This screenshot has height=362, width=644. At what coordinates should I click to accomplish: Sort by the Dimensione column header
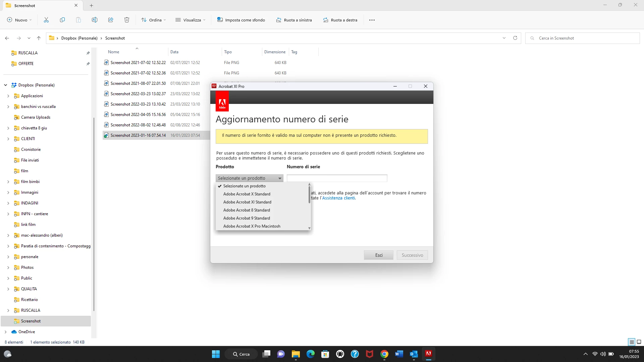pos(275,52)
